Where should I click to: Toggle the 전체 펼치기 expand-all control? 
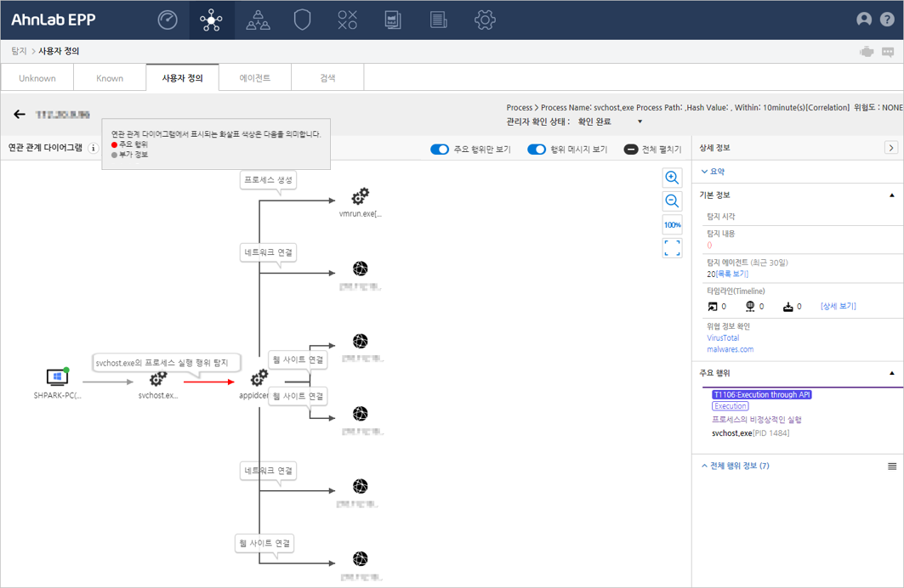click(631, 150)
